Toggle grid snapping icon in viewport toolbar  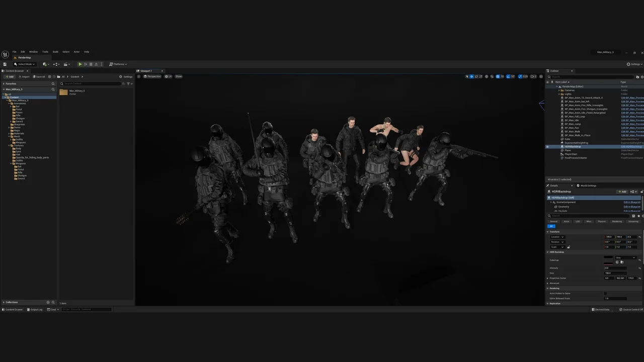[x=498, y=76]
